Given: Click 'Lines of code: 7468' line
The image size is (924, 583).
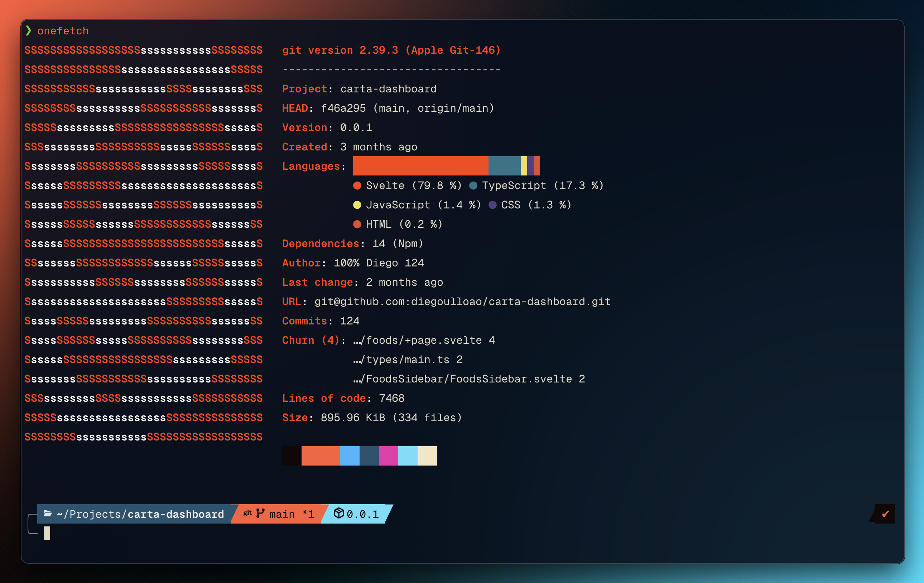Looking at the screenshot, I should (343, 398).
